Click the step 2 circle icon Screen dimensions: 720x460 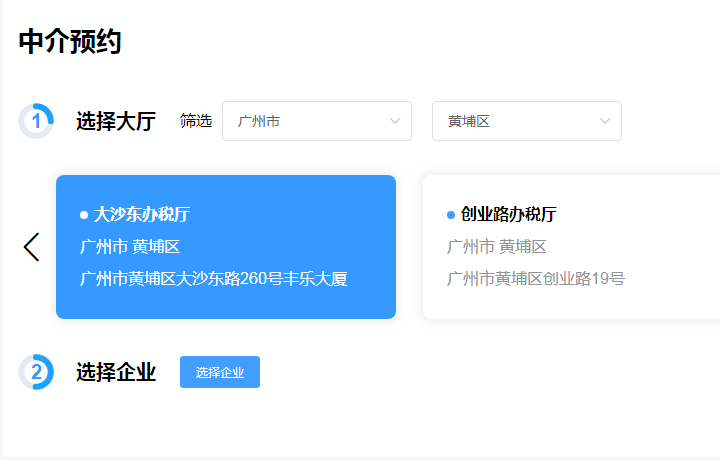point(36,372)
